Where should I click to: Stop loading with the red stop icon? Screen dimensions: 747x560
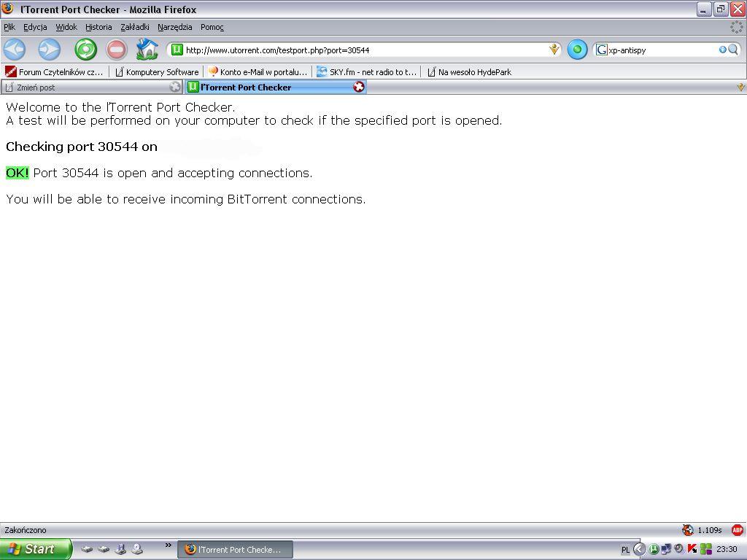point(116,50)
